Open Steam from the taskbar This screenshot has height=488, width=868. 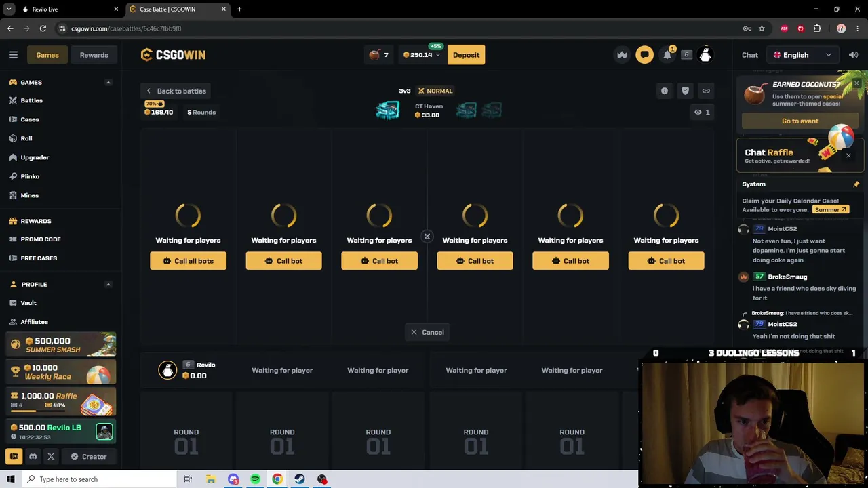[300, 479]
